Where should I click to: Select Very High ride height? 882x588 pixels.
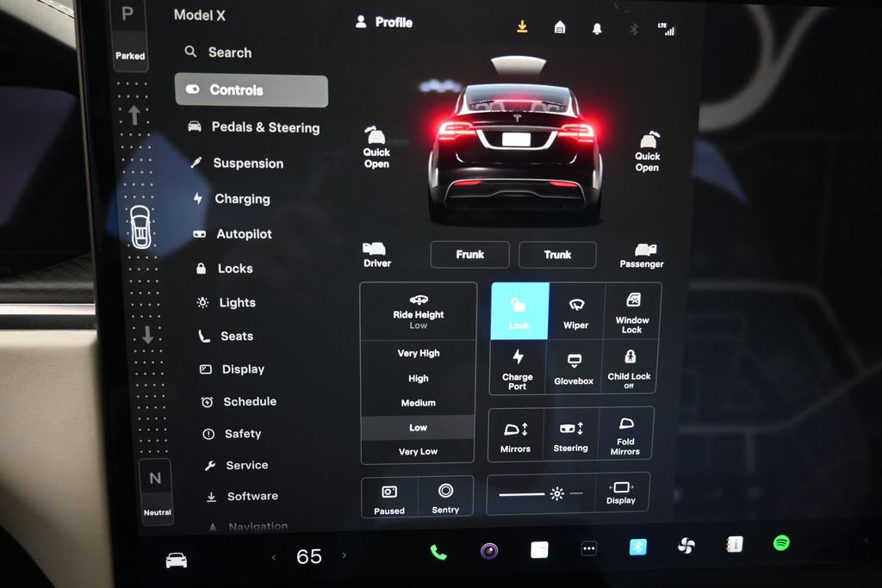pos(418,353)
